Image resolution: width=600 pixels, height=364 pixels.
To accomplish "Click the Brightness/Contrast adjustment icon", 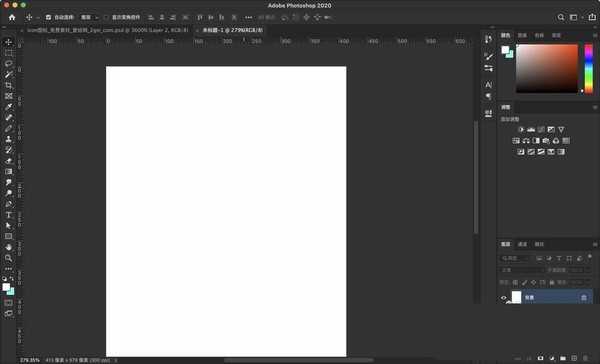I will coord(521,130).
